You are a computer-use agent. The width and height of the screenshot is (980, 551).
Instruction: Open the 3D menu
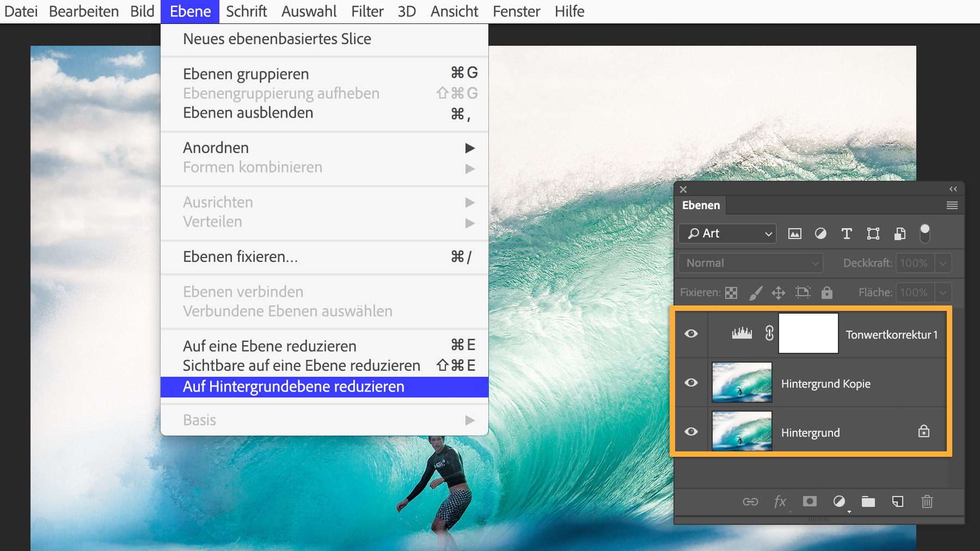point(407,11)
